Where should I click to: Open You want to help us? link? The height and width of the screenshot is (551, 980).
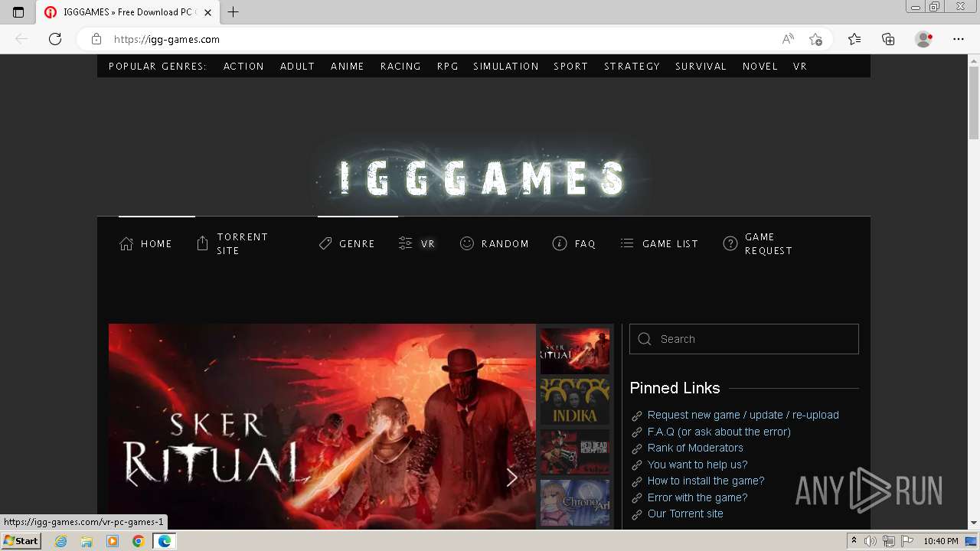(697, 465)
